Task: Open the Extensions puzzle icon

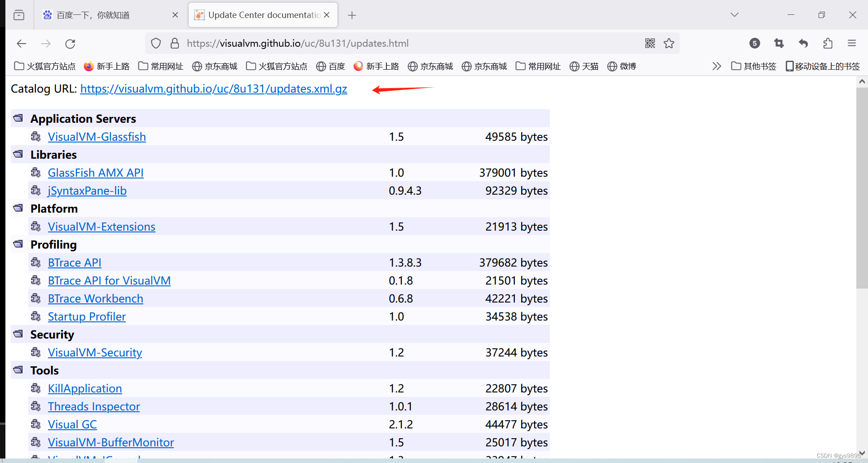Action: click(828, 43)
